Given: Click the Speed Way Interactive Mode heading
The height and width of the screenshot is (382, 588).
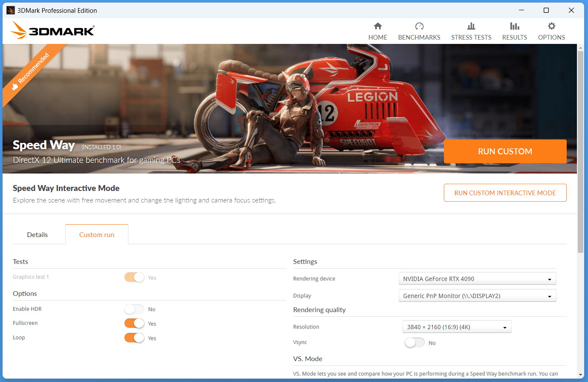Looking at the screenshot, I should tap(66, 188).
